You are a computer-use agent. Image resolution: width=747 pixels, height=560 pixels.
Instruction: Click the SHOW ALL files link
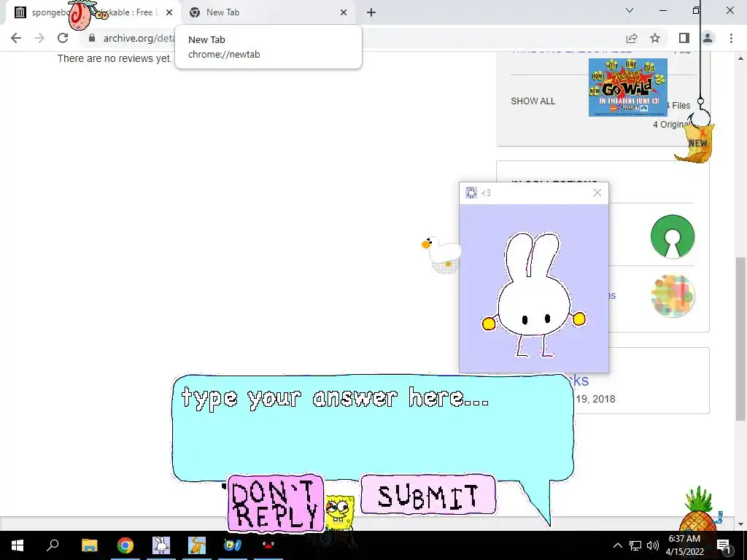click(x=533, y=101)
